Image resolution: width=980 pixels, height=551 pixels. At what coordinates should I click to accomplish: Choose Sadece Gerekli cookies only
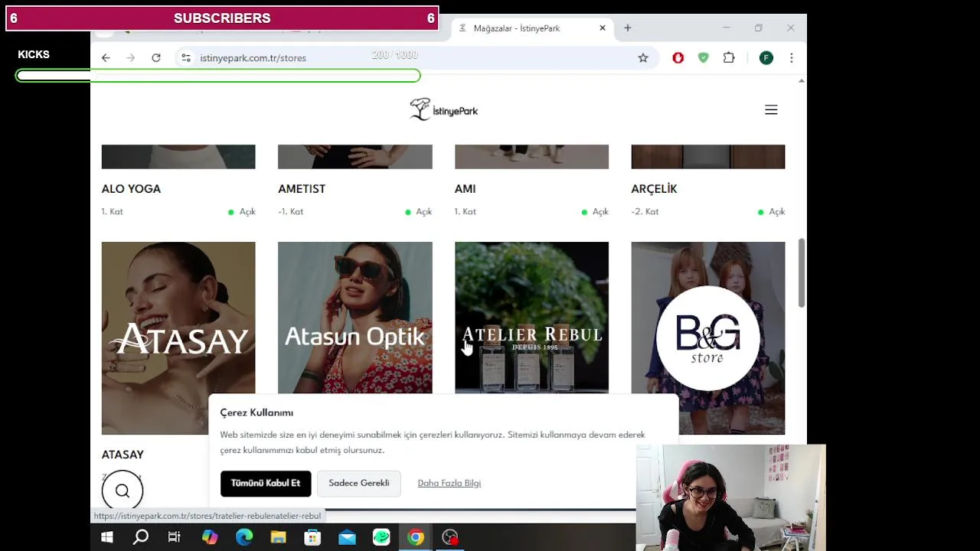[359, 484]
